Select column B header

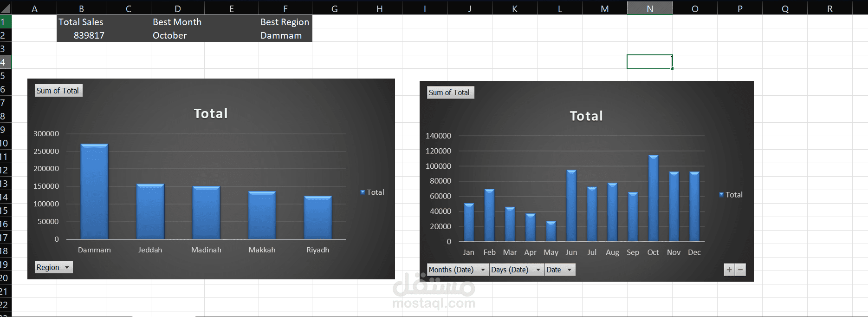(81, 8)
